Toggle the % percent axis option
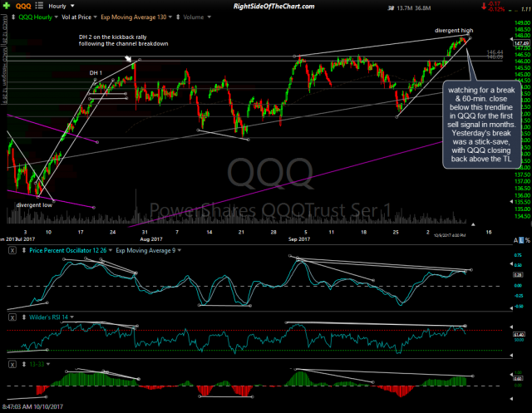The width and height of the screenshot is (532, 413). click(527, 240)
